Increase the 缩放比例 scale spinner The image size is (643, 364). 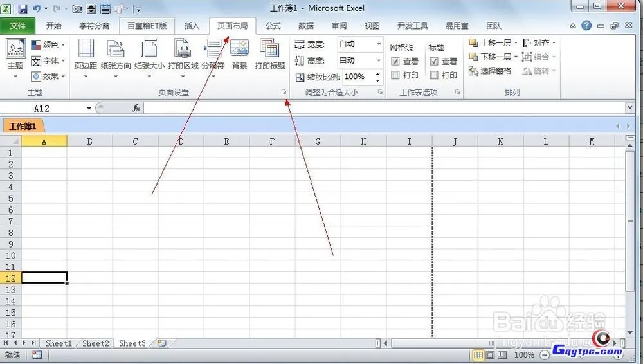tap(377, 73)
